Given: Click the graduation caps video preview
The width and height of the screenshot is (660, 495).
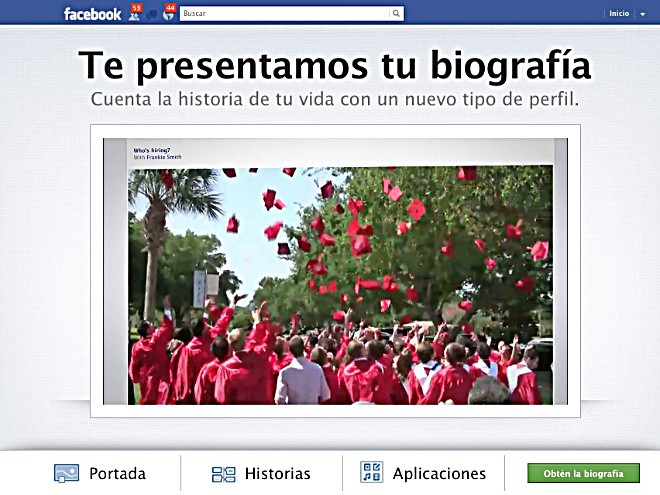Looking at the screenshot, I should 340,285.
